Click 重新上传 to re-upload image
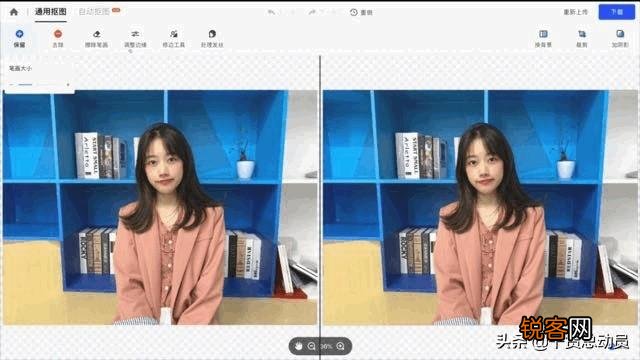 (x=576, y=12)
